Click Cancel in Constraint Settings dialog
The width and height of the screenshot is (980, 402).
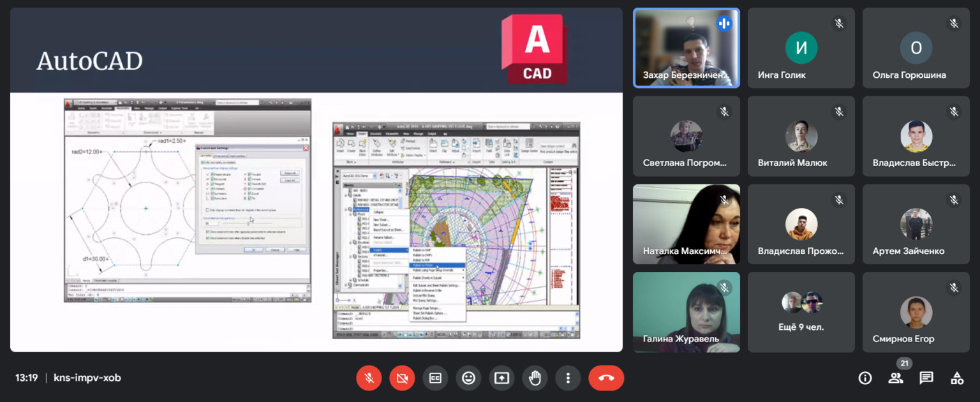click(275, 249)
